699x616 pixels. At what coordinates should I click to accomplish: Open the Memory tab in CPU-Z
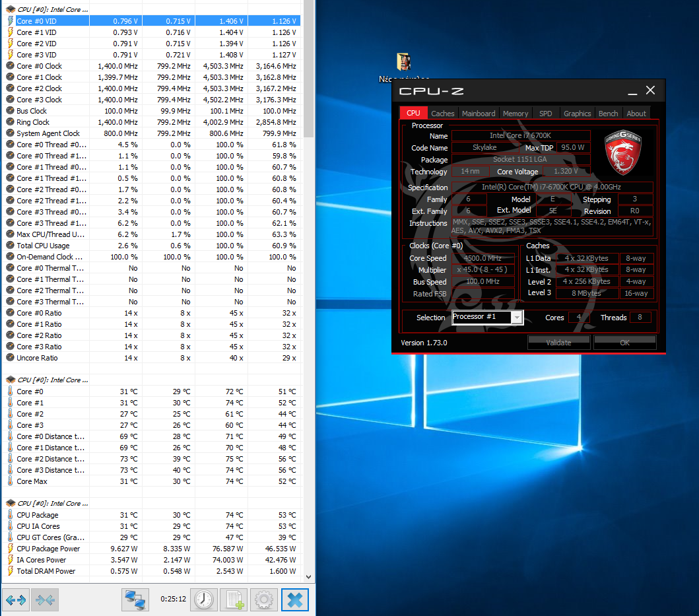(x=516, y=114)
